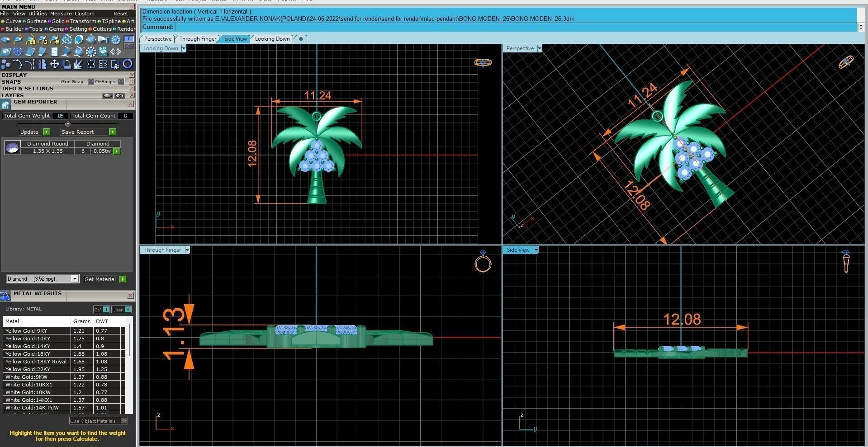The width and height of the screenshot is (868, 447).
Task: Switch to the Side View viewport tab
Action: pyautogui.click(x=236, y=39)
